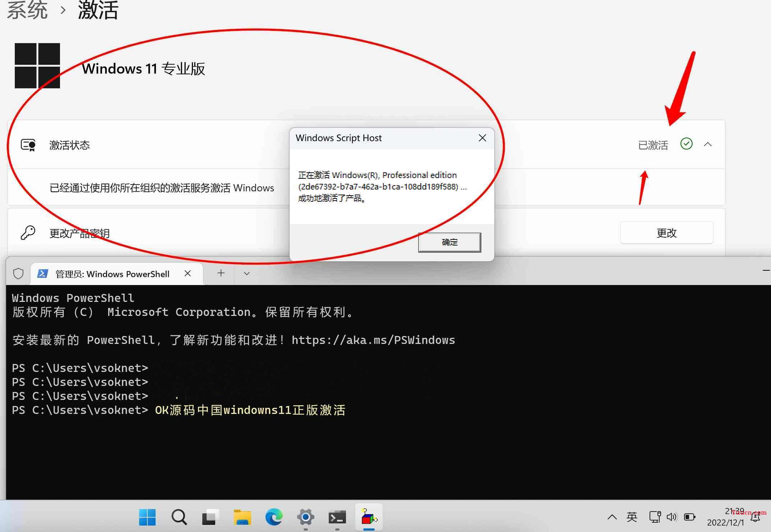The width and height of the screenshot is (771, 532).
Task: Click the 系统 breadcrumb link
Action: click(27, 10)
